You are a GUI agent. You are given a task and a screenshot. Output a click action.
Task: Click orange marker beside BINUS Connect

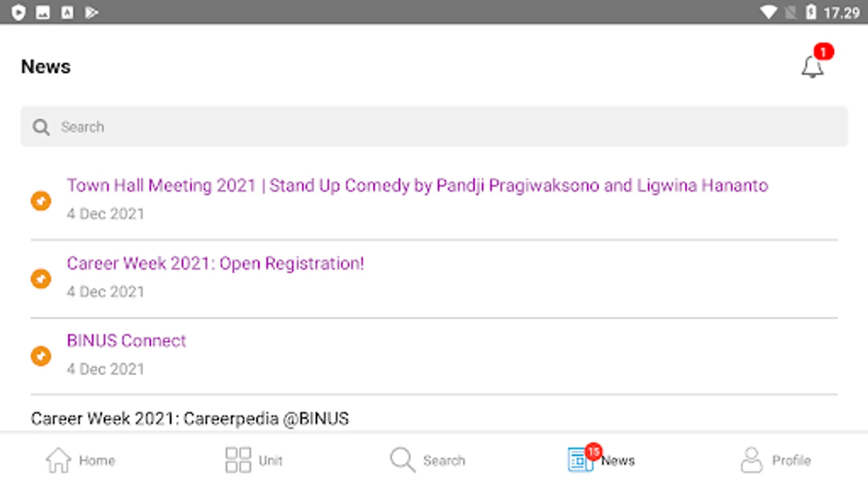click(41, 356)
